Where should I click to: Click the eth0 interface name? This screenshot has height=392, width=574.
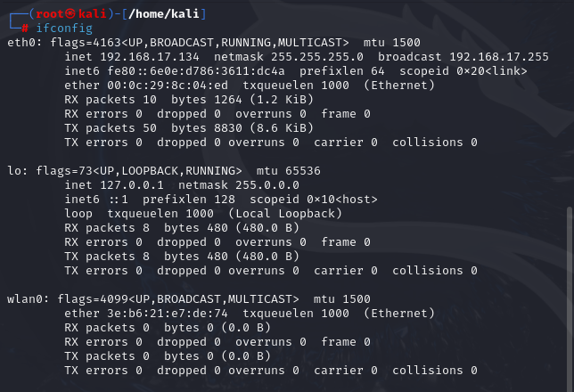(x=21, y=43)
